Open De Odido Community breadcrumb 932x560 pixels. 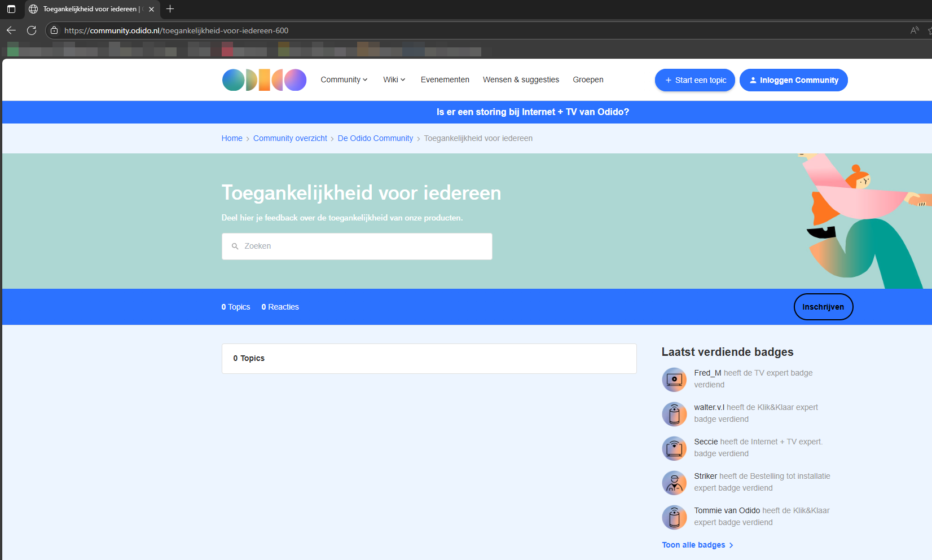[x=375, y=138]
